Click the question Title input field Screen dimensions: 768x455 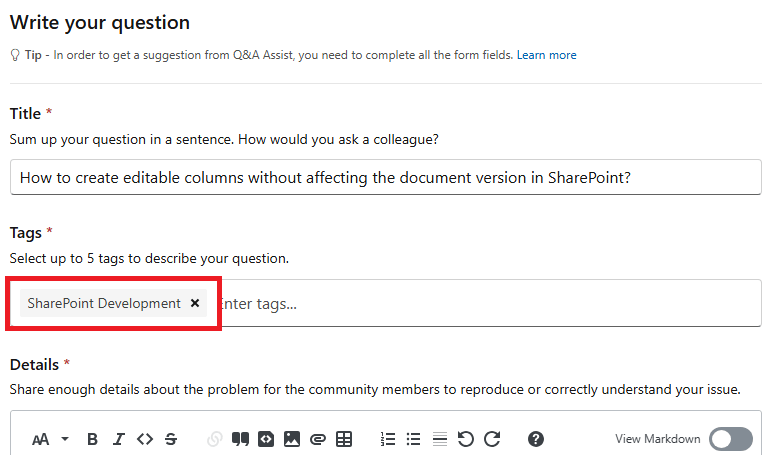[x=385, y=177]
